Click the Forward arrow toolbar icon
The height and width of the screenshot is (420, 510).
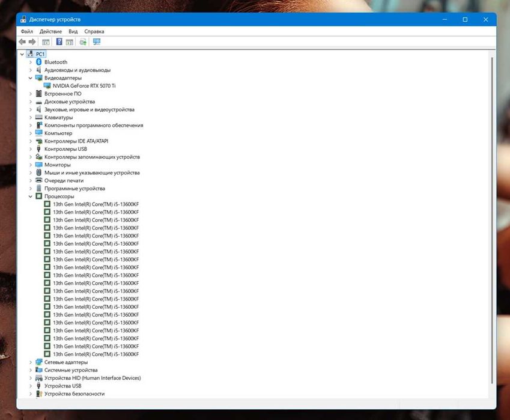coord(32,41)
